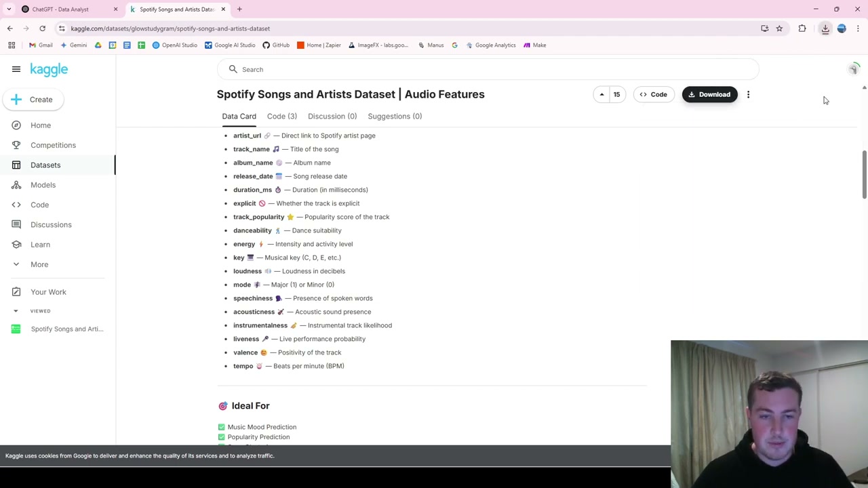Open the Chrome profile icon
This screenshot has width=868, height=488.
842,28
